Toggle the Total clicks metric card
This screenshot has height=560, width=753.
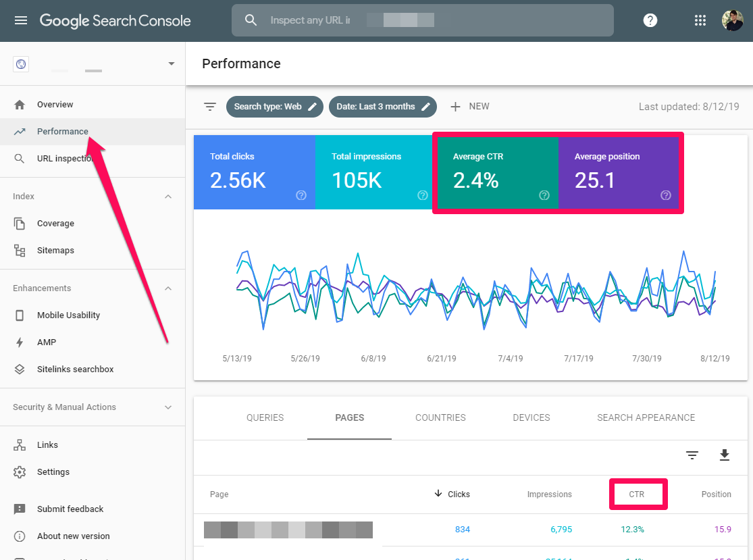[x=255, y=172]
